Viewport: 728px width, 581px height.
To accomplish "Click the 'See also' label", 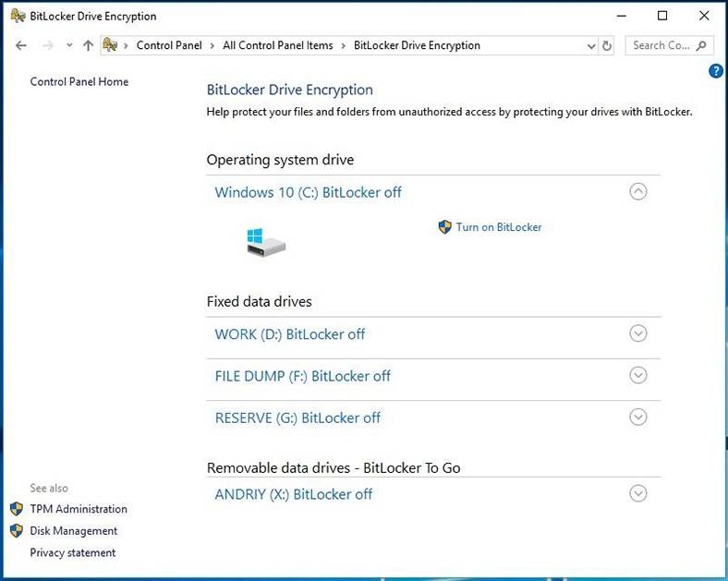I will 49,489.
